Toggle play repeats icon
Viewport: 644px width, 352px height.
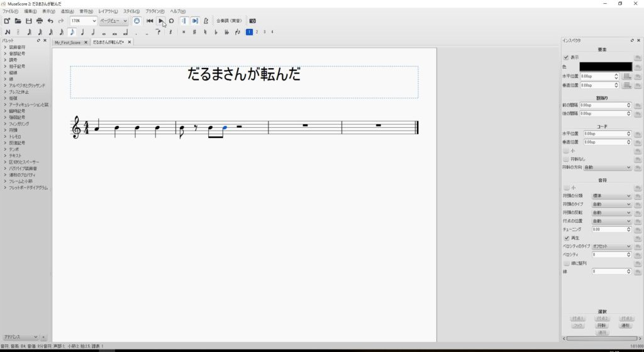(x=184, y=21)
